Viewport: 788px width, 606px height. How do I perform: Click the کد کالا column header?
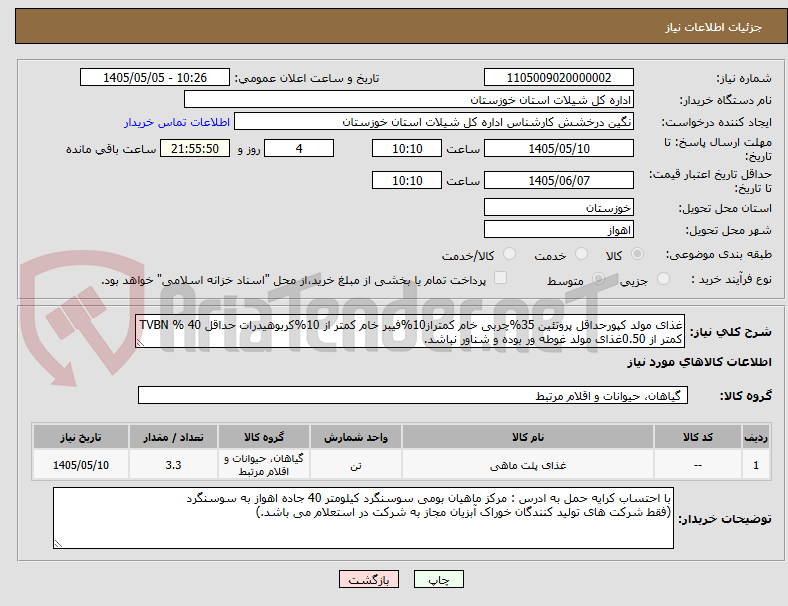pyautogui.click(x=698, y=437)
